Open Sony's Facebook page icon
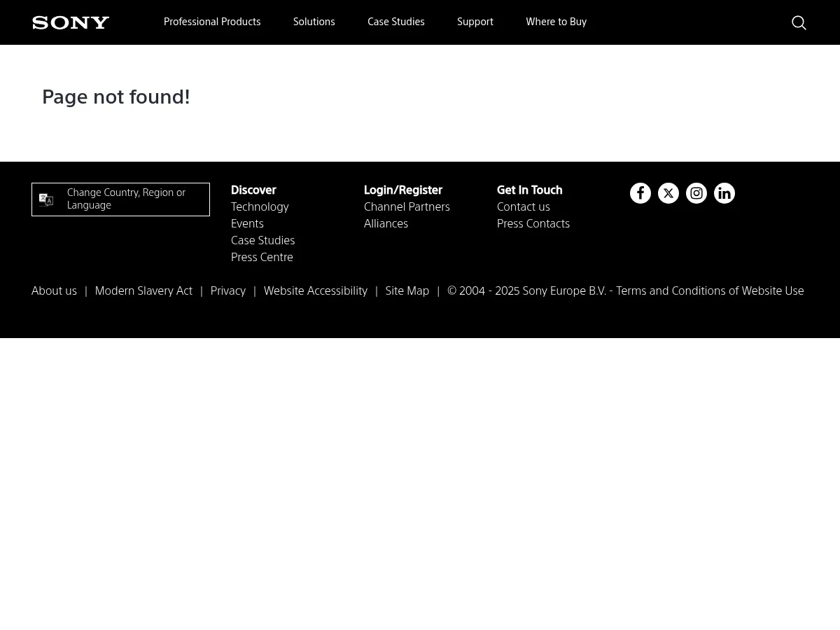This screenshot has height=630, width=840. [640, 193]
